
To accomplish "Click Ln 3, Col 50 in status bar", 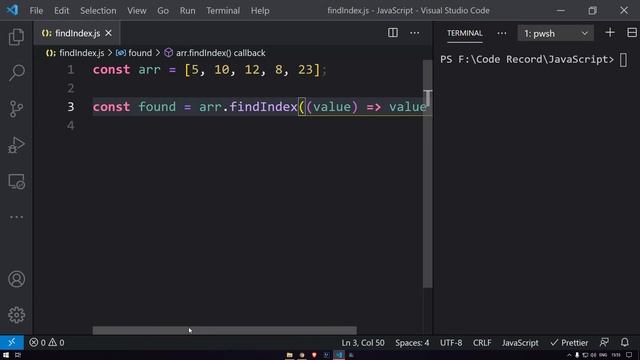I will click(x=363, y=342).
